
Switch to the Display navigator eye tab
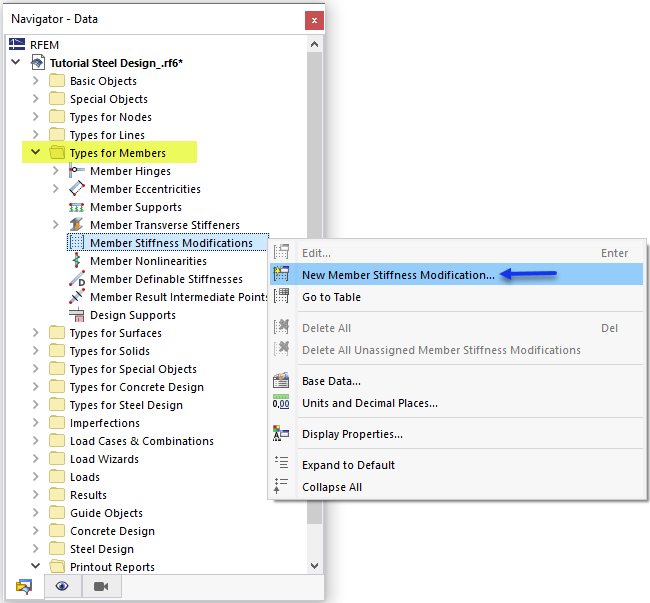click(x=62, y=586)
